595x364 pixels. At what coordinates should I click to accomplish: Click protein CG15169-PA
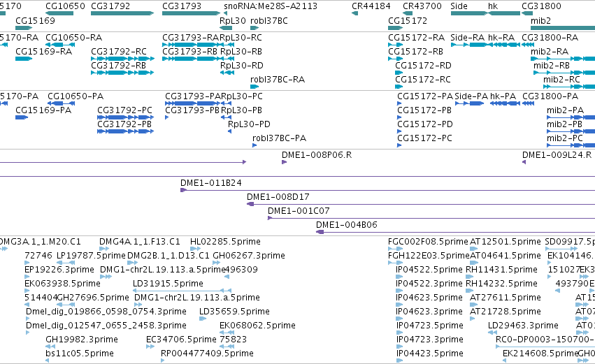(43, 110)
